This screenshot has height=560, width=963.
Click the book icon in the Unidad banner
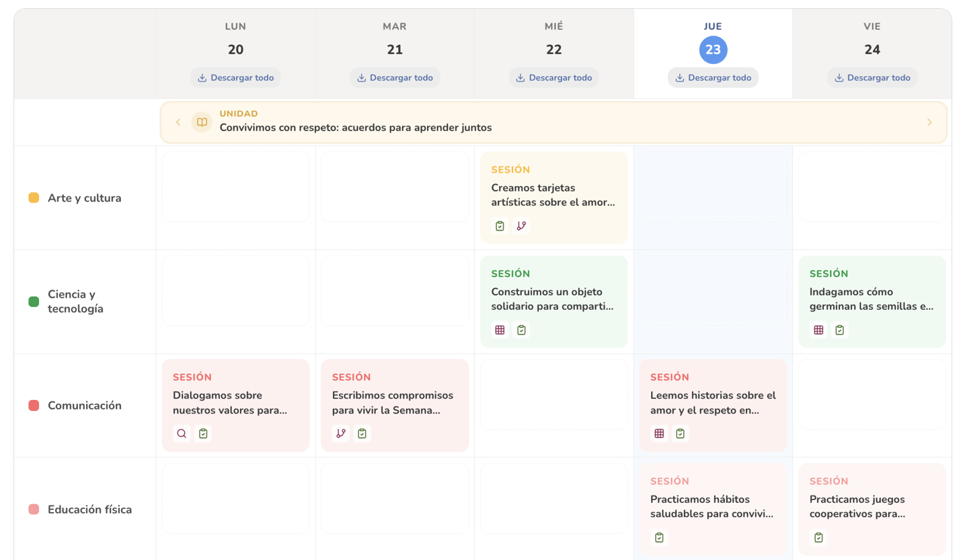pyautogui.click(x=202, y=122)
